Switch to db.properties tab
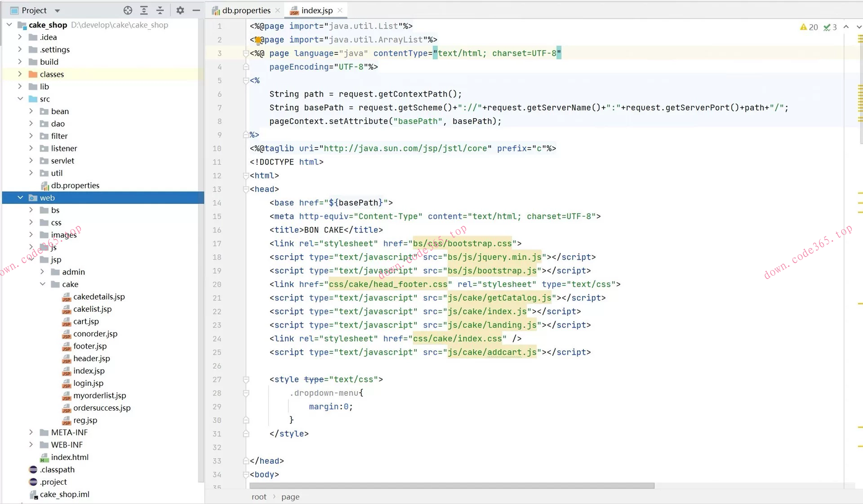 point(246,10)
